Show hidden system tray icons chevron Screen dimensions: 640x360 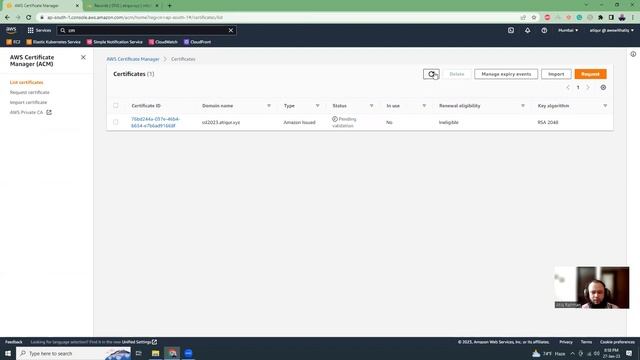pos(572,353)
